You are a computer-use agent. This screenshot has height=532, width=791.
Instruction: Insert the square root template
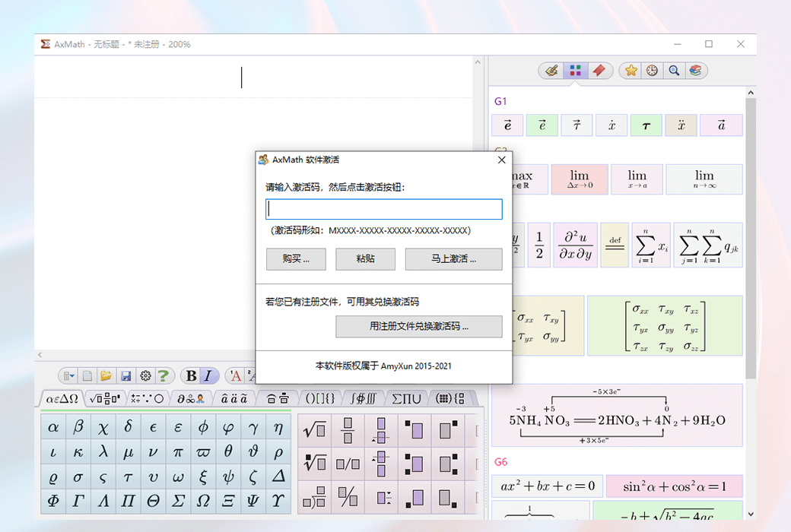point(314,430)
